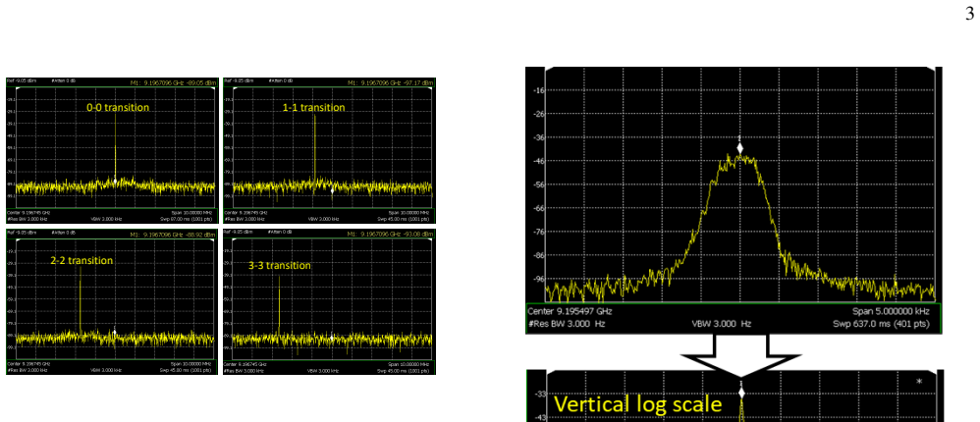Click the -16 axis label on the large plot
Screen dimensions: 980x422
(x=539, y=90)
